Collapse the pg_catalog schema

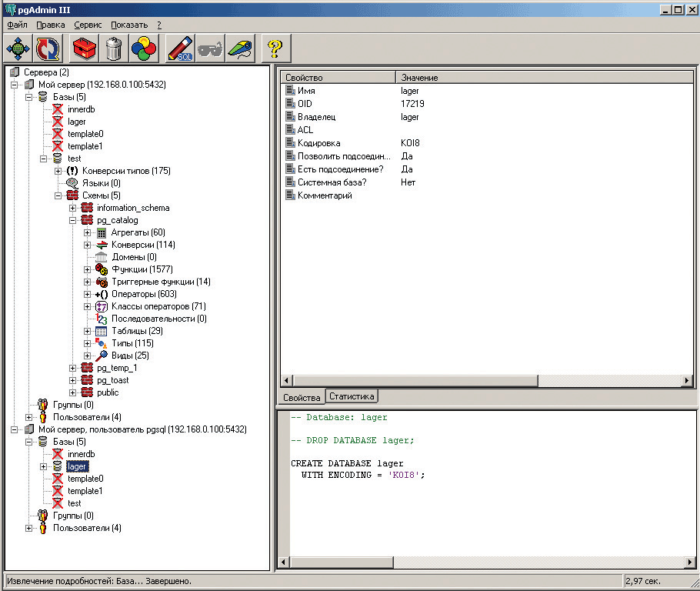point(73,220)
